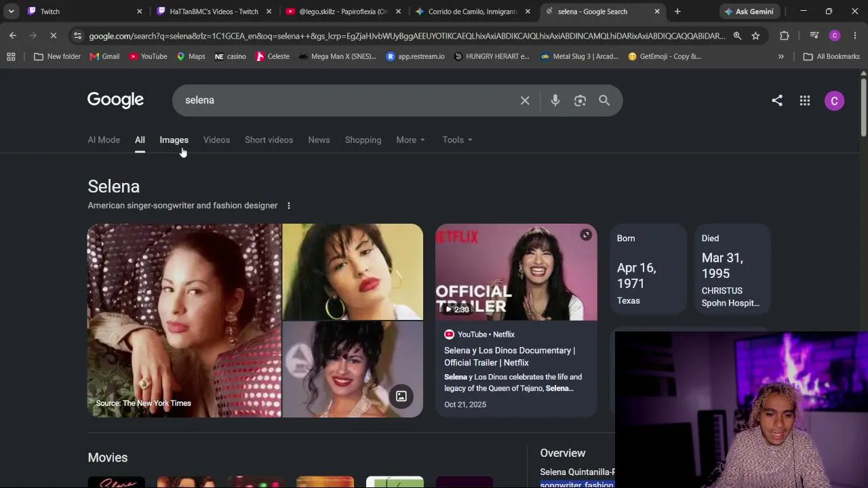Switch to HaTTanBMC's Videos Twitch tab

click(x=214, y=12)
